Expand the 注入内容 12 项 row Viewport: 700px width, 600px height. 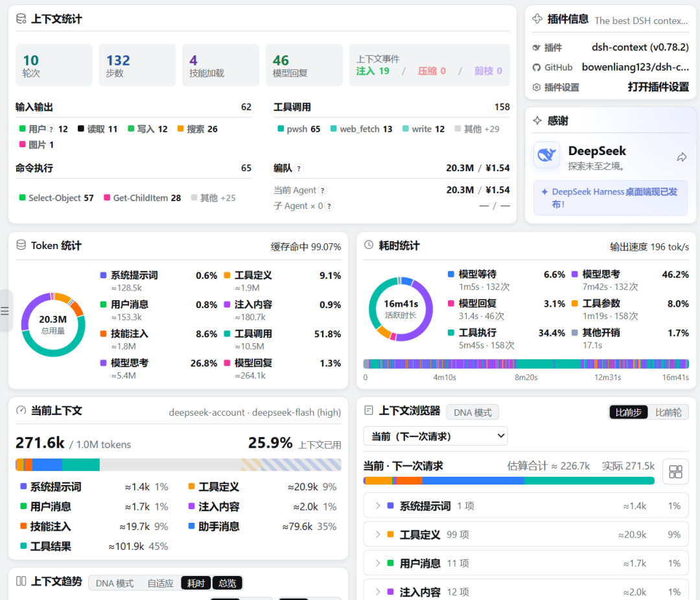(x=526, y=592)
